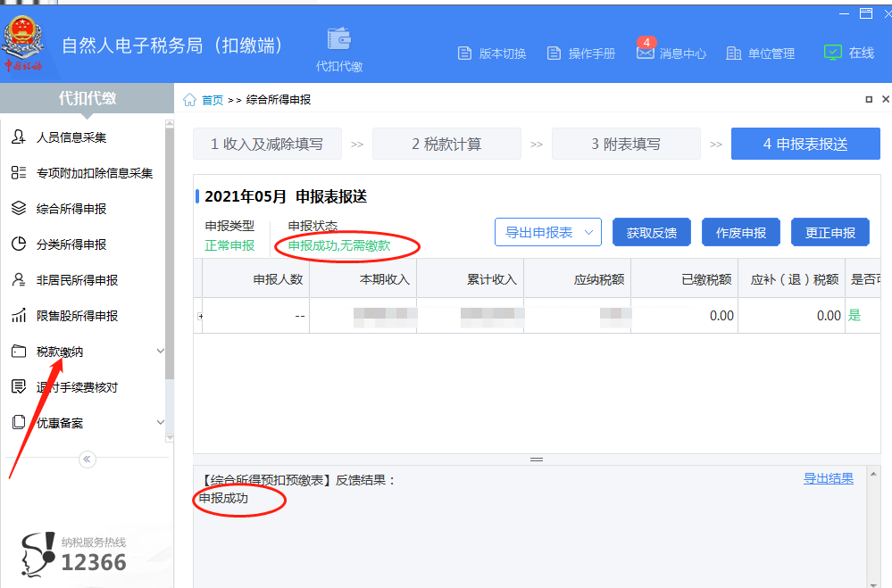Click the panel restore icon beside breadcrumb

[869, 100]
